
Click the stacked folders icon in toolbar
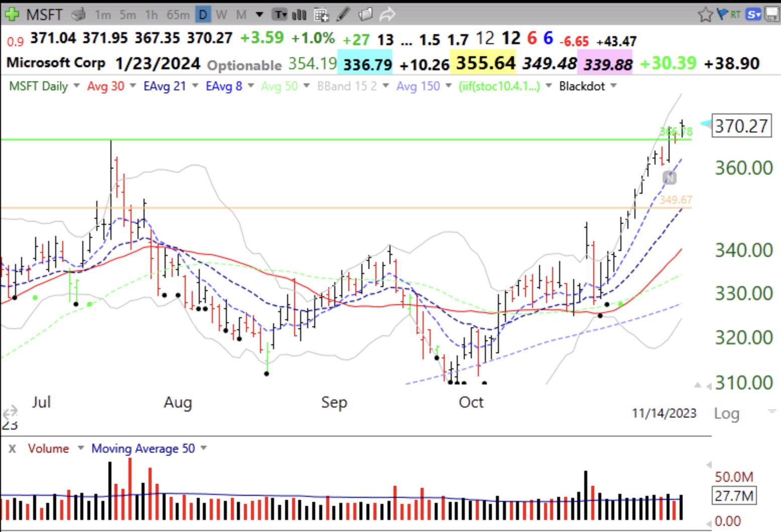pyautogui.click(x=365, y=15)
